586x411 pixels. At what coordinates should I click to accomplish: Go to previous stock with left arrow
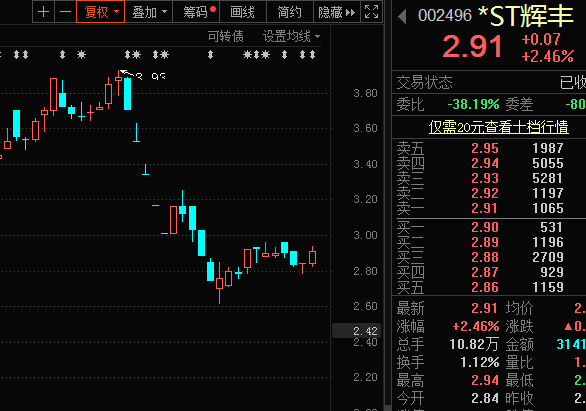click(402, 16)
